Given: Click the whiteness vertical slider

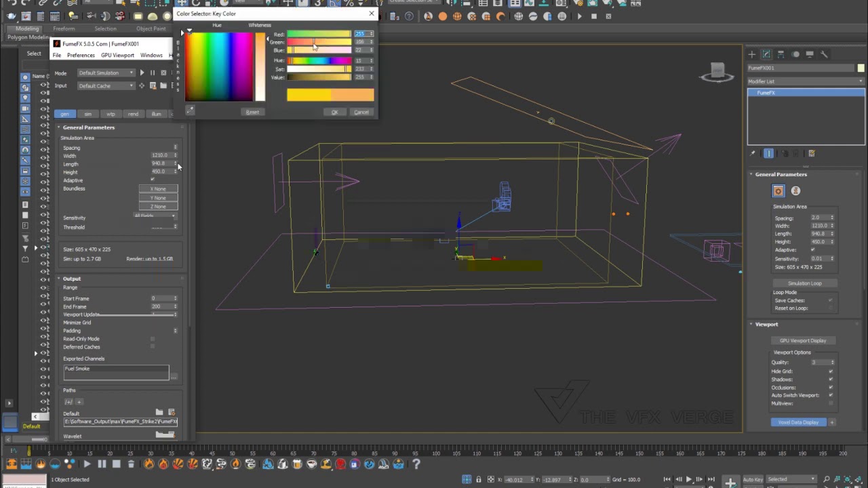Looking at the screenshot, I should [260, 66].
